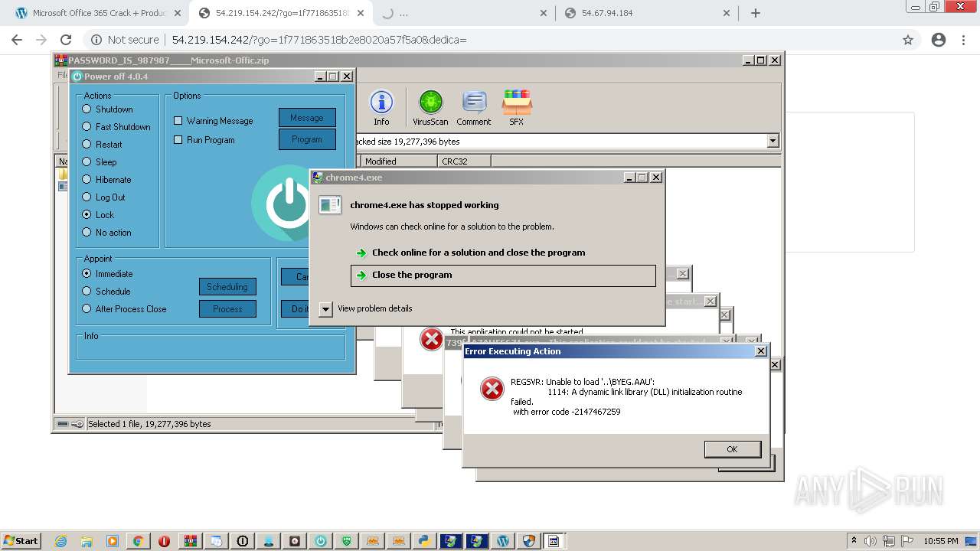
Task: Click the Python icon in taskbar
Action: [x=423, y=541]
